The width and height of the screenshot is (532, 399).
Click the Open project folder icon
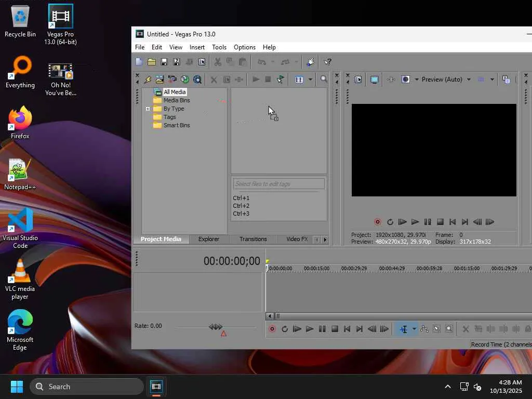tap(151, 62)
